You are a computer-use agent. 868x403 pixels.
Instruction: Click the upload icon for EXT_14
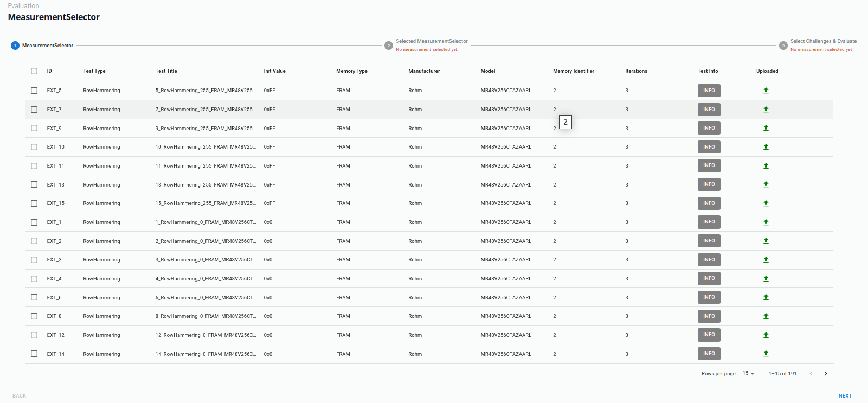[766, 354]
